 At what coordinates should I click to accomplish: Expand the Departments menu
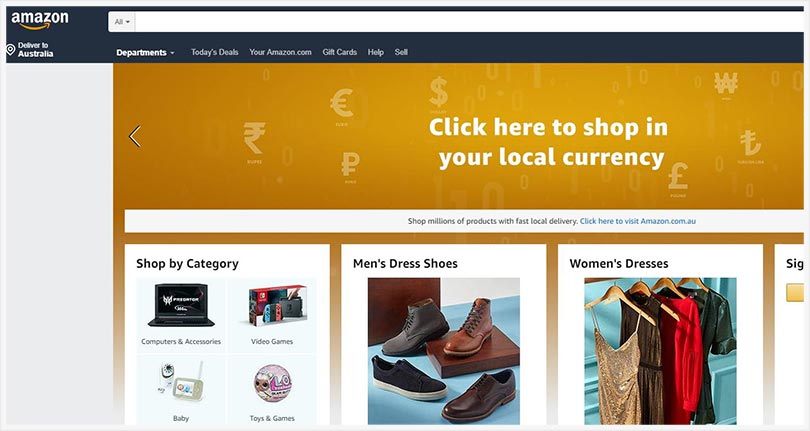pyautogui.click(x=145, y=52)
